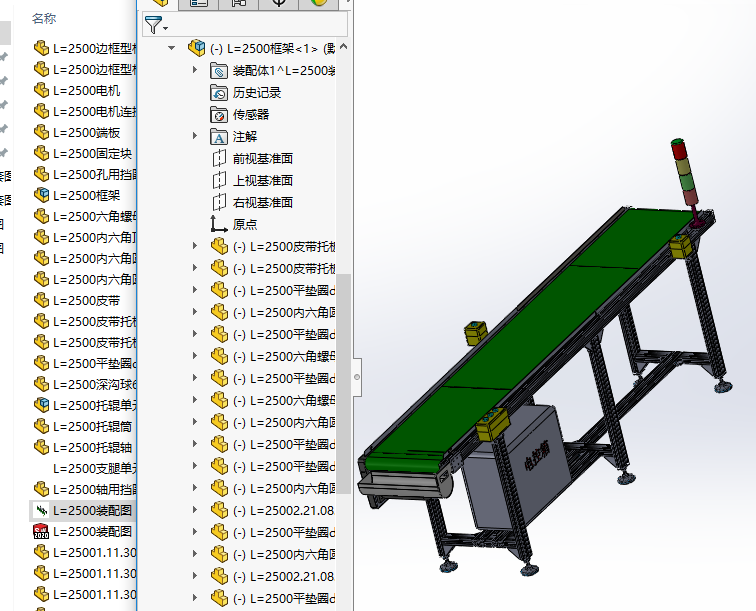The width and height of the screenshot is (756, 611).
Task: Select the L=2500六角螺母 part file
Action: coord(85,217)
